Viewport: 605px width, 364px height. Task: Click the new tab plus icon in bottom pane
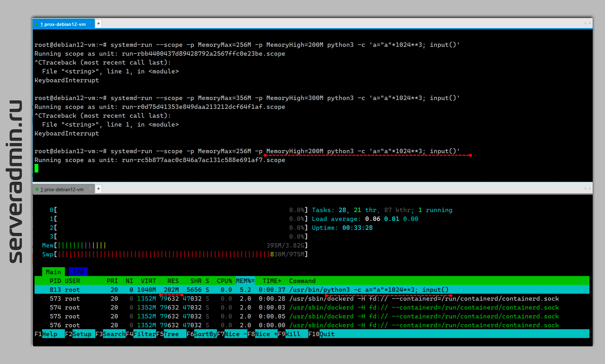click(x=99, y=189)
